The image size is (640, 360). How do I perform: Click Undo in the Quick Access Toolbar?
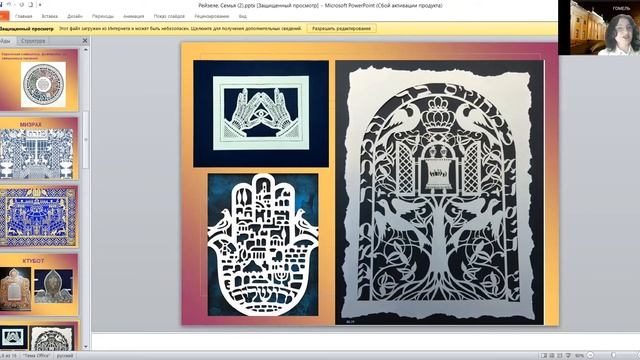pos(8,5)
